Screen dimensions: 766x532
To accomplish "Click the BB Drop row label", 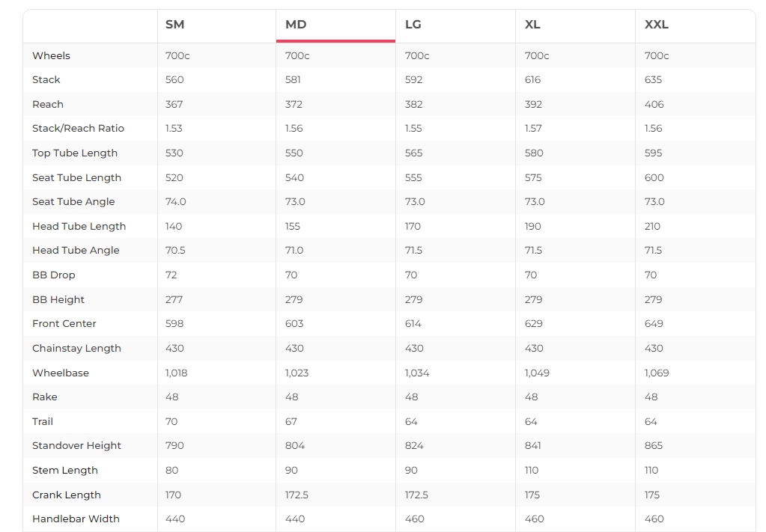I will click(54, 275).
